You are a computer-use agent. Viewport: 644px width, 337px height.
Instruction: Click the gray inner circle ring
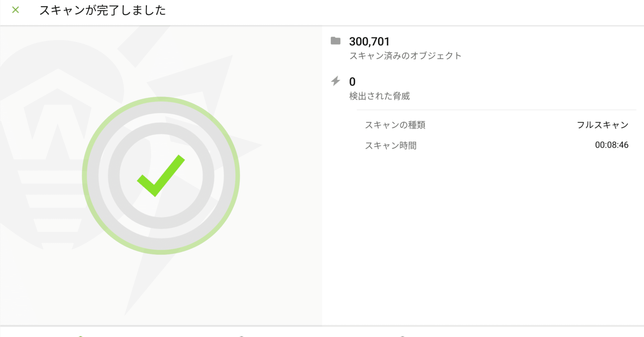[x=114, y=175]
